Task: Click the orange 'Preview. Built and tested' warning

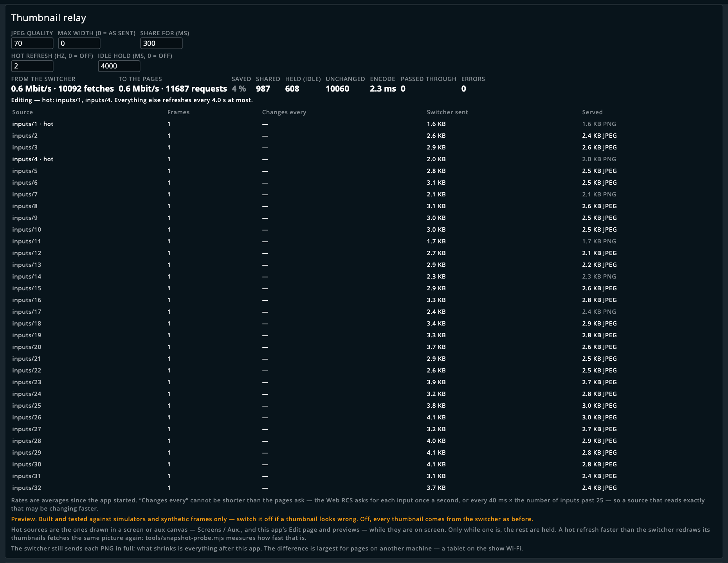Action: pyautogui.click(x=272, y=519)
